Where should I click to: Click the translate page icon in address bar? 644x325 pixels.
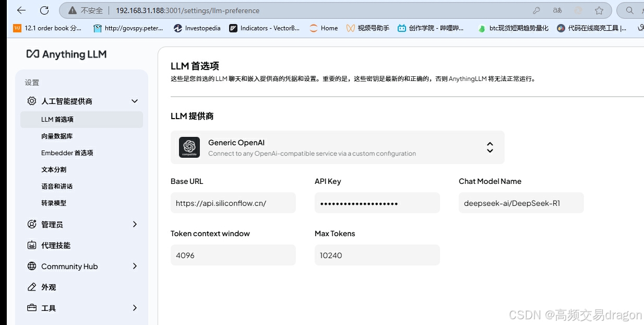pos(557,10)
